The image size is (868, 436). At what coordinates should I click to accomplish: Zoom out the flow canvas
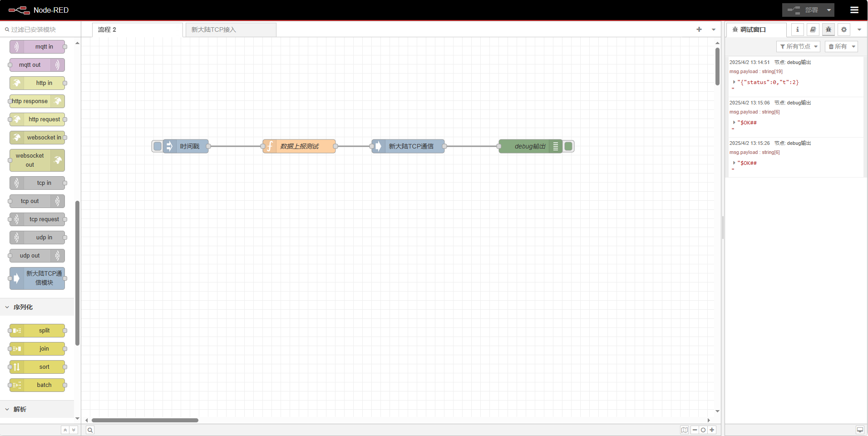[695, 430]
